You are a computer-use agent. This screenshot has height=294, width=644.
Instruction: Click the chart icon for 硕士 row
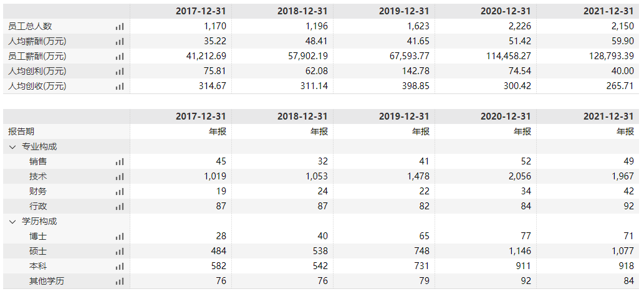click(120, 251)
